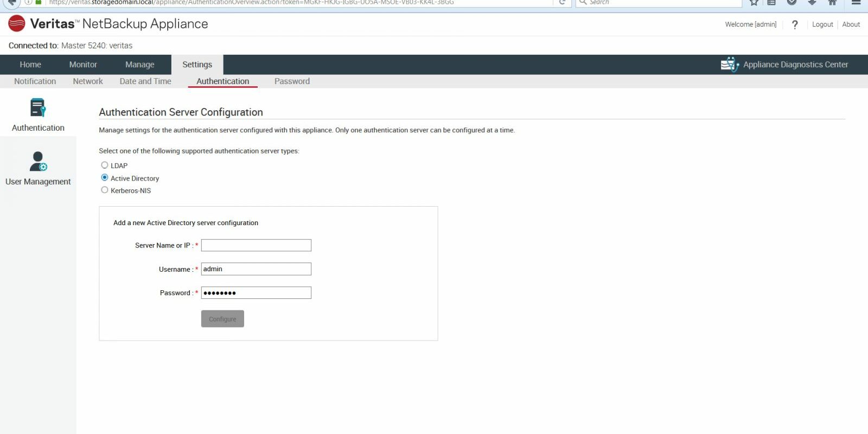Click the Password input field

click(256, 293)
